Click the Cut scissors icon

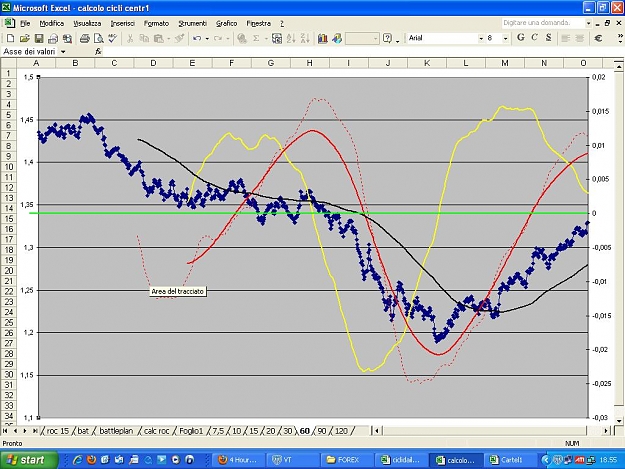(130, 38)
